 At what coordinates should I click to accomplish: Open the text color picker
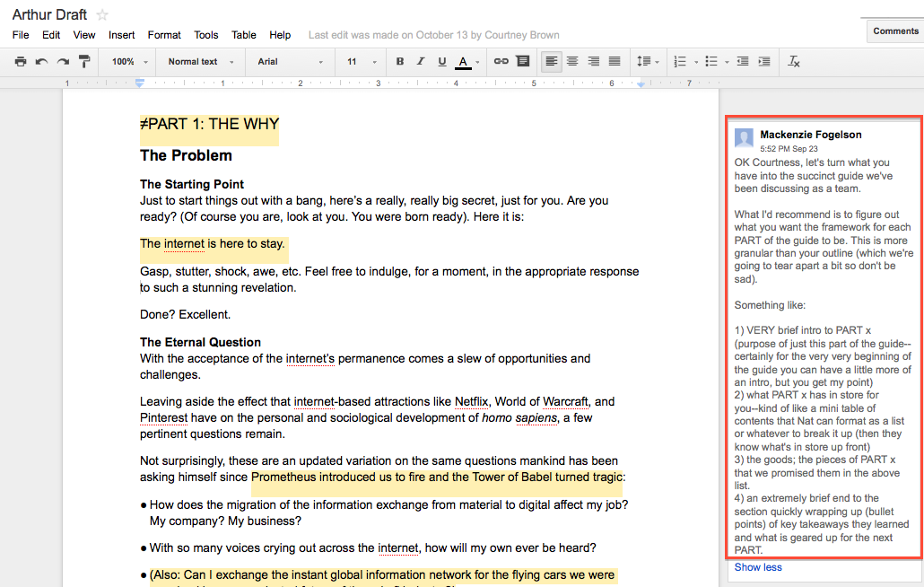pyautogui.click(x=463, y=62)
